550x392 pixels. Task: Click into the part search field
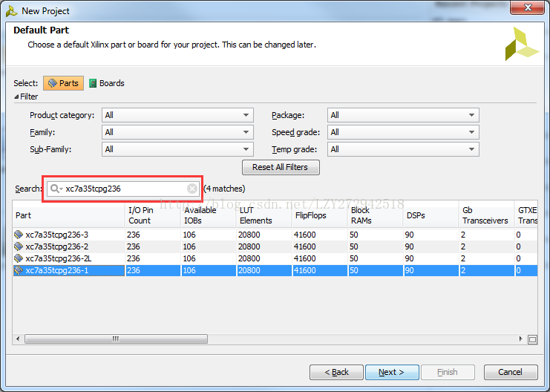tap(123, 189)
